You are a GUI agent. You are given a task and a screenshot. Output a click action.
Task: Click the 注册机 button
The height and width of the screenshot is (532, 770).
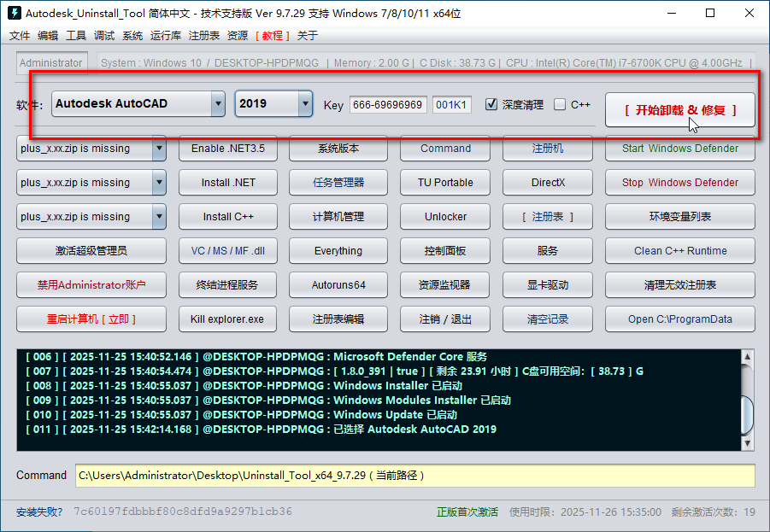pos(548,149)
